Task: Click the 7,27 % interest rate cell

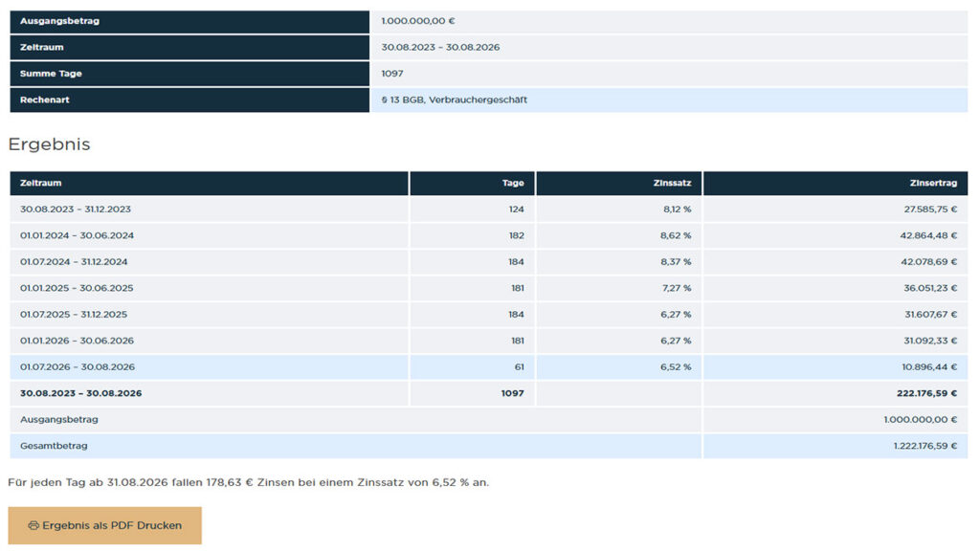Action: click(x=677, y=288)
